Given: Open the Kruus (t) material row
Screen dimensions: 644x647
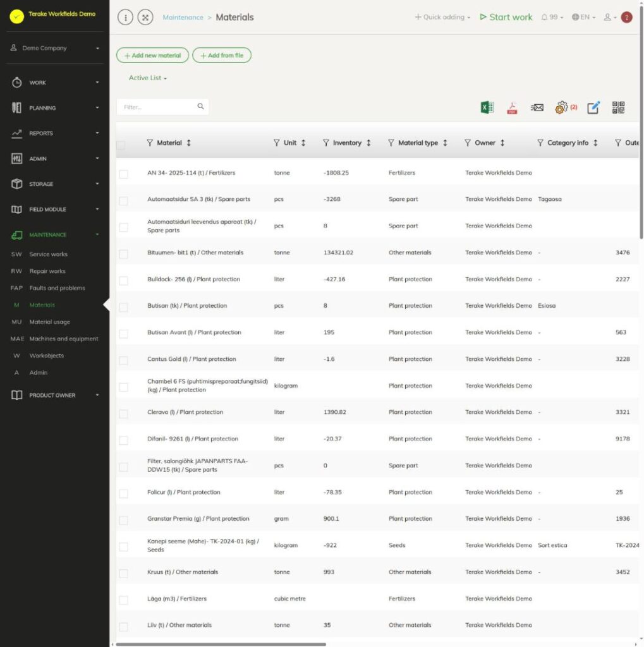Looking at the screenshot, I should pos(183,572).
